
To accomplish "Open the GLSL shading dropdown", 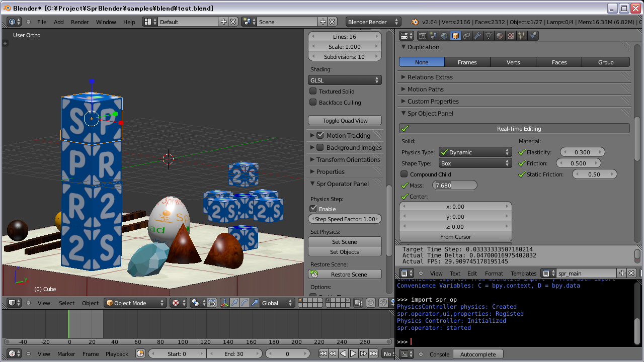I will (345, 80).
